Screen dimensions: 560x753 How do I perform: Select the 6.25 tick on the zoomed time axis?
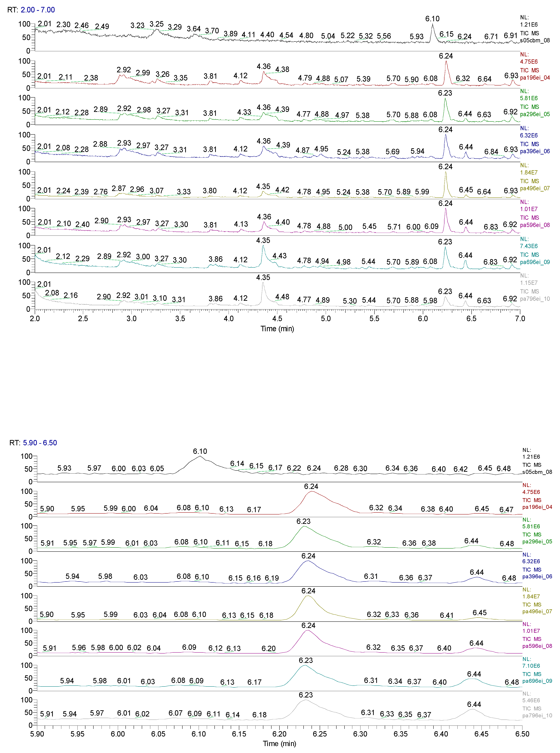(320, 734)
